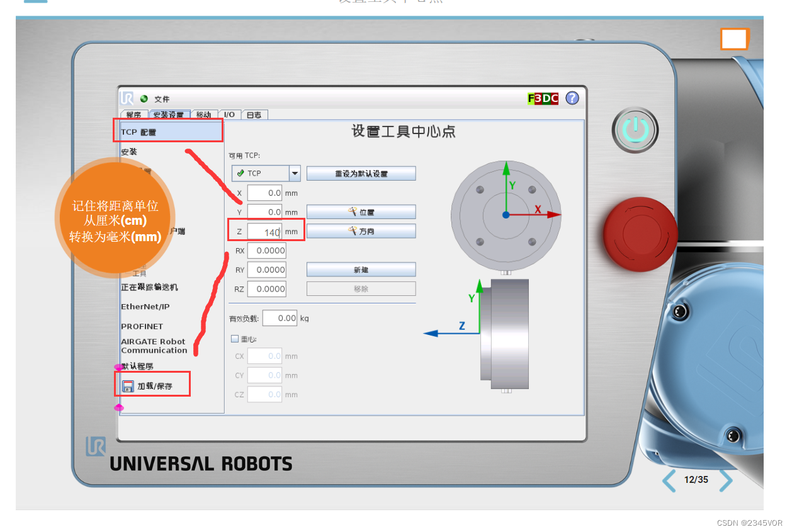Click the CY center of gravity field
Screen dimensions: 792x532
(264, 375)
